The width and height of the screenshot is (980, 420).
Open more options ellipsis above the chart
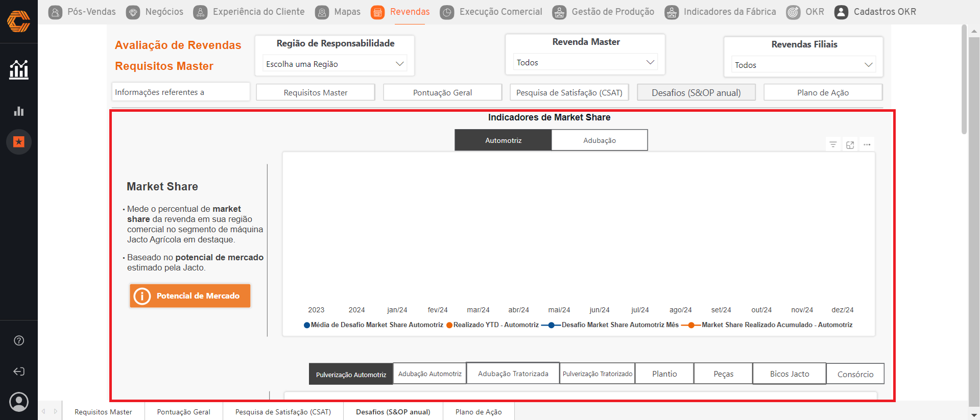point(867,145)
